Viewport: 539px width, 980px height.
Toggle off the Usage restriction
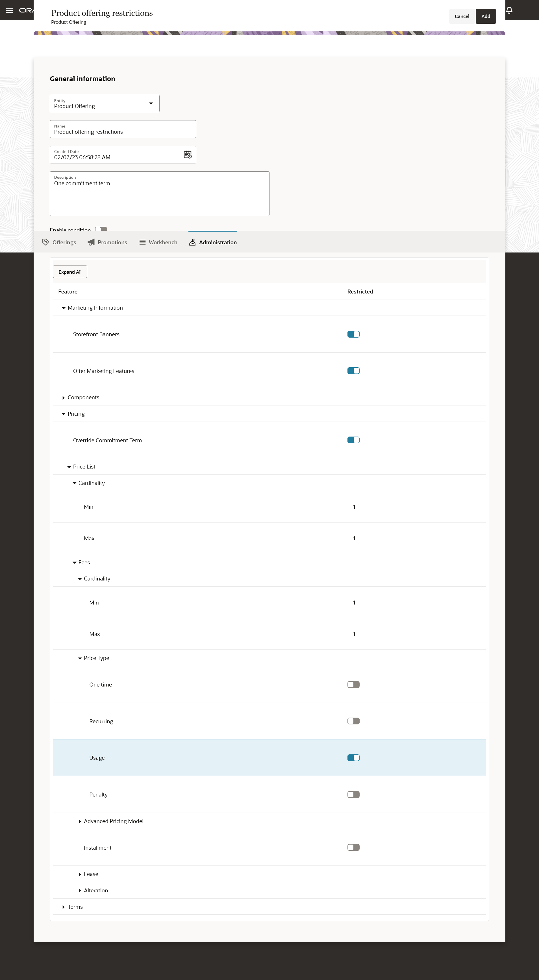point(353,757)
